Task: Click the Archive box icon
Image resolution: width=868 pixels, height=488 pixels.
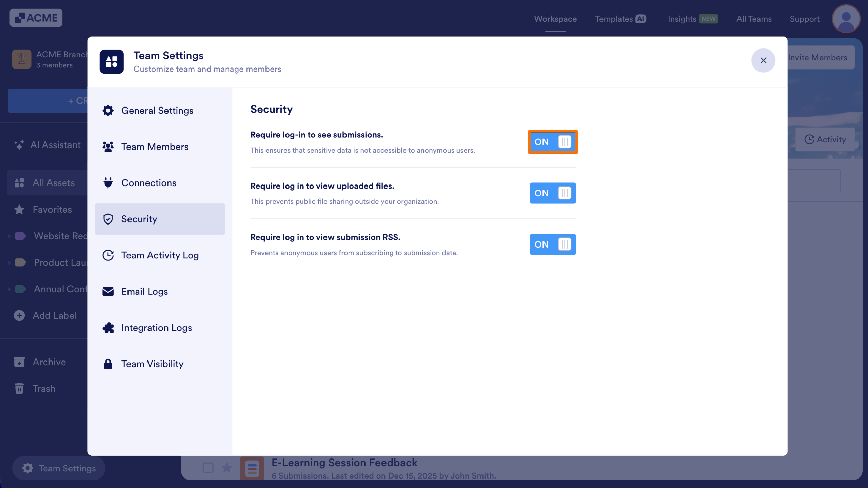Action: coord(19,362)
